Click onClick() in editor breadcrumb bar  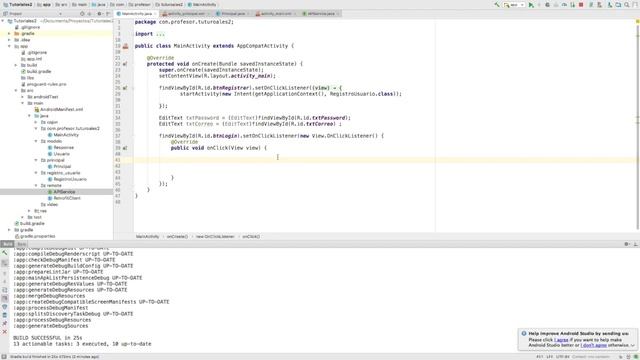pyautogui.click(x=251, y=236)
